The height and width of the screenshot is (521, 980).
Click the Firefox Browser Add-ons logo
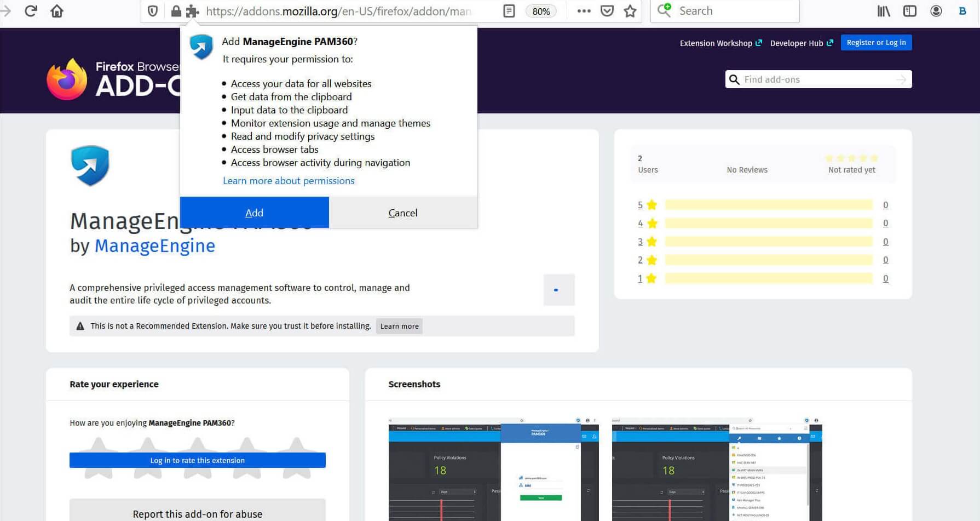(x=113, y=79)
